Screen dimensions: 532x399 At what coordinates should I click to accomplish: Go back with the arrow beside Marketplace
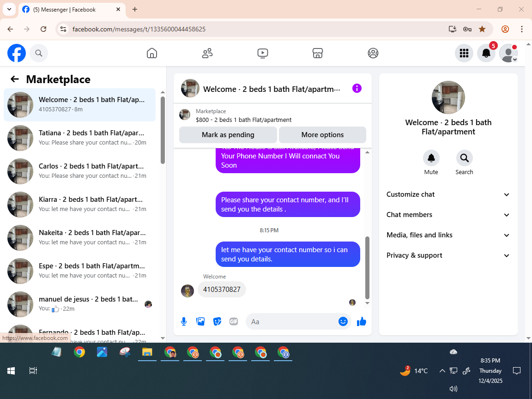click(15, 79)
